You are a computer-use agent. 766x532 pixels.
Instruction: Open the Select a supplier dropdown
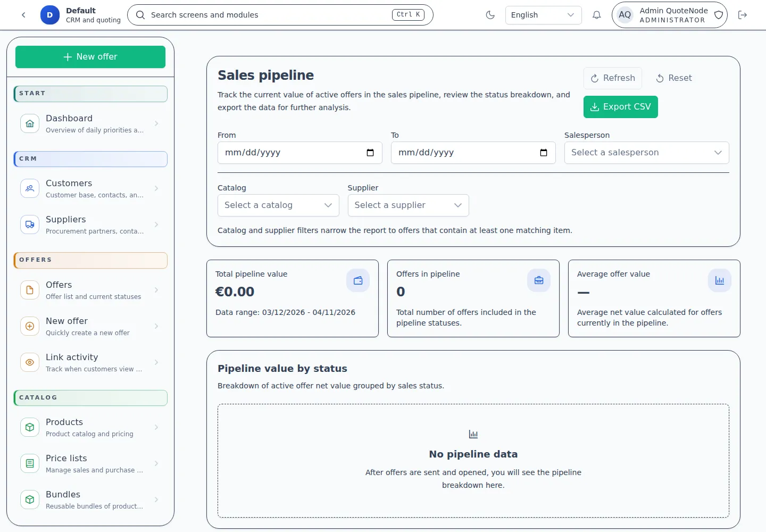click(408, 205)
